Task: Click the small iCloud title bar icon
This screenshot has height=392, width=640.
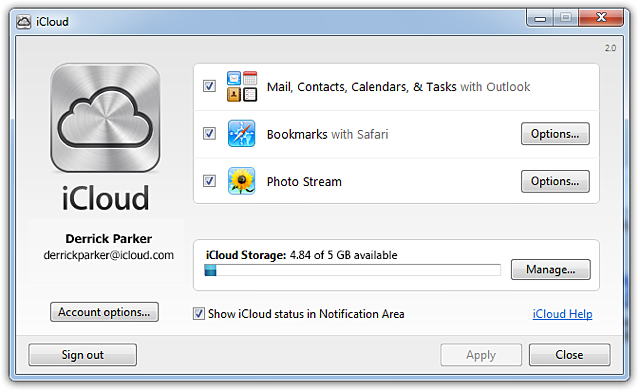Action: click(x=24, y=22)
